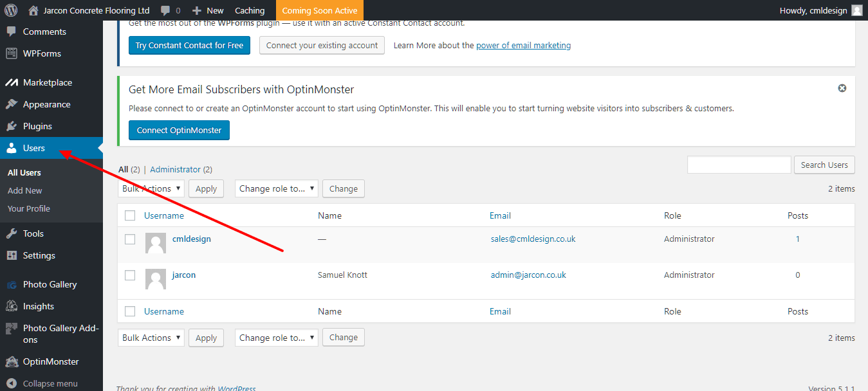868x391 pixels.
Task: Select All Users in the Users submenu
Action: pos(24,172)
